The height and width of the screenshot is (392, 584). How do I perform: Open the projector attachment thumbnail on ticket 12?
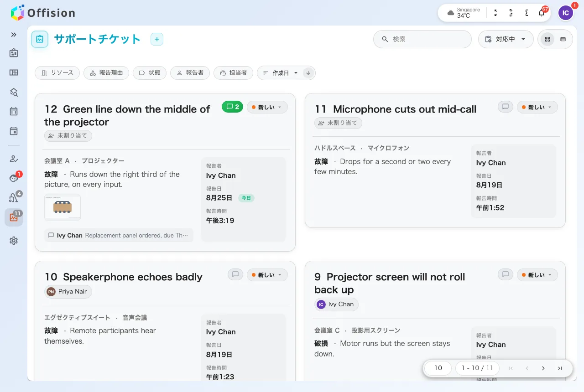click(x=63, y=207)
